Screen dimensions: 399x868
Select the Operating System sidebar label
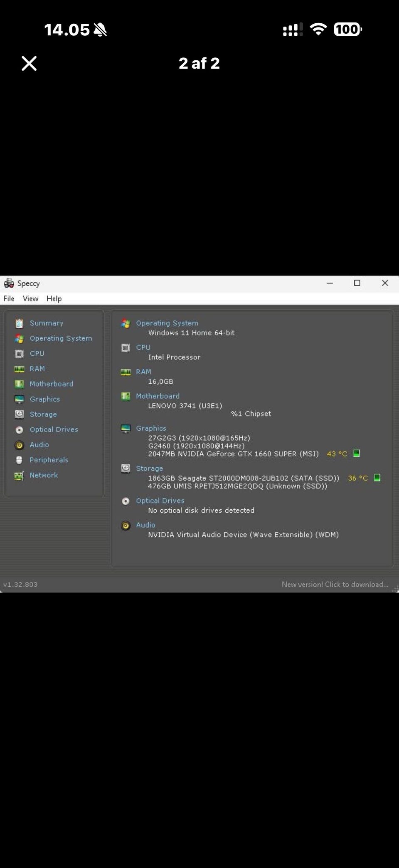click(x=61, y=339)
